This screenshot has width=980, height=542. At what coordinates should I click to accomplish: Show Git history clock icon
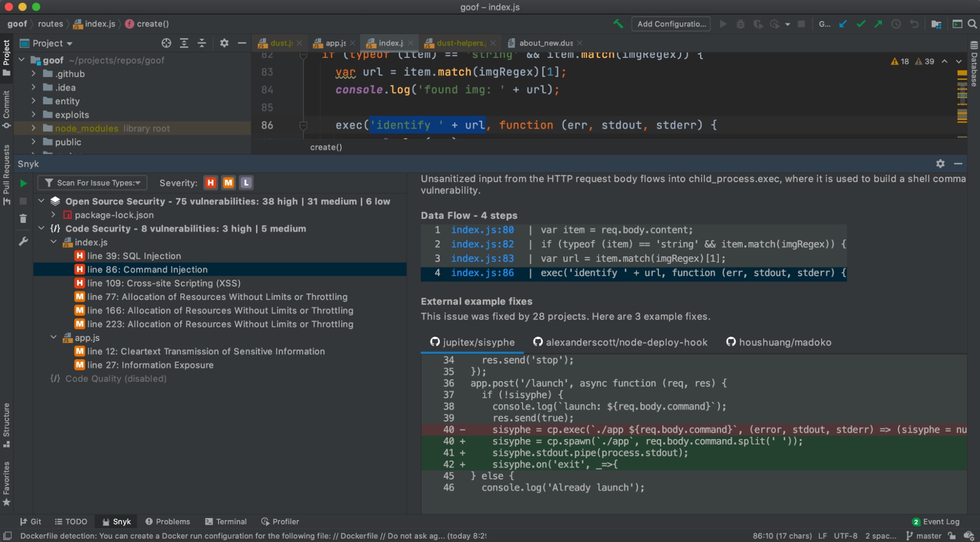point(896,24)
